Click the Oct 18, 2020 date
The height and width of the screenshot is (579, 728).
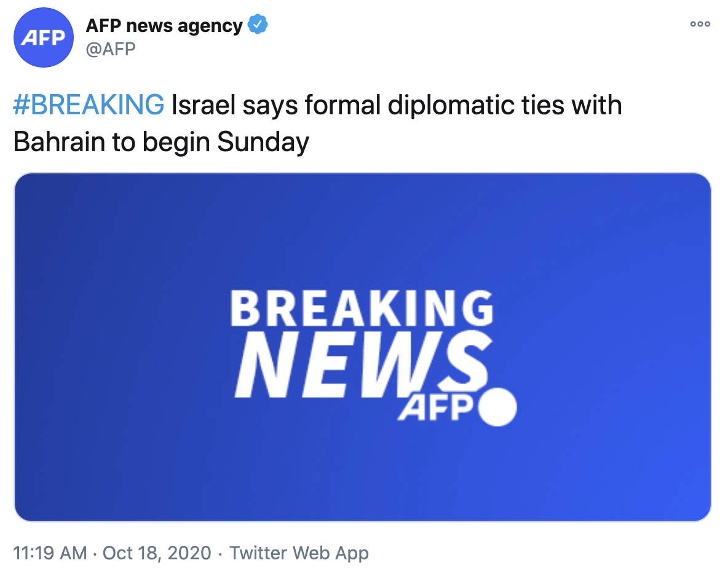point(157,553)
